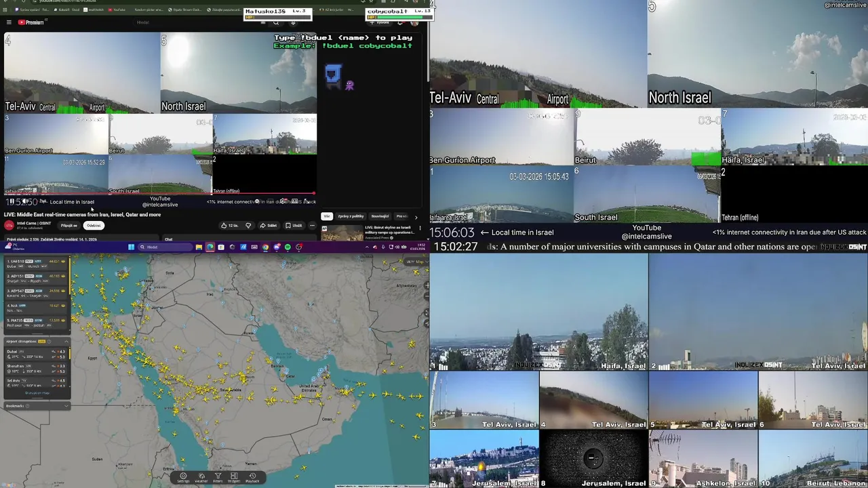Viewport: 868px width, 488px height.
Task: Open Flightradar Playback tool
Action: [x=252, y=478]
